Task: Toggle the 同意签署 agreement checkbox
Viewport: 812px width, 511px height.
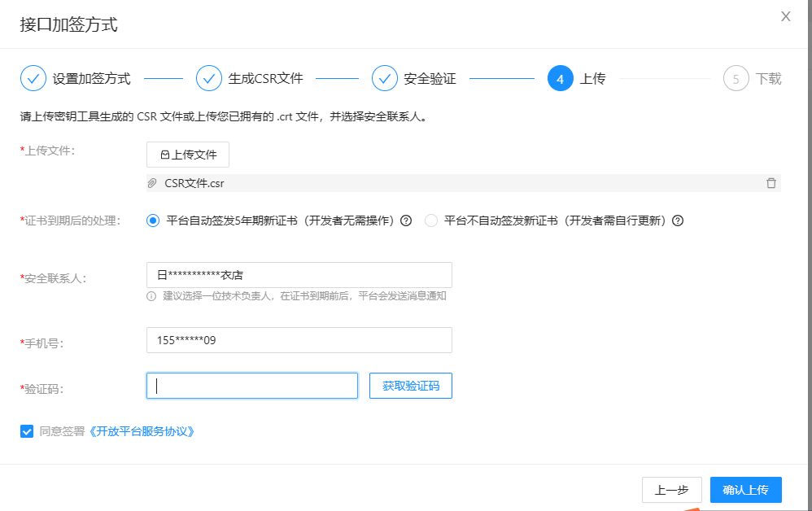Action: 27,431
